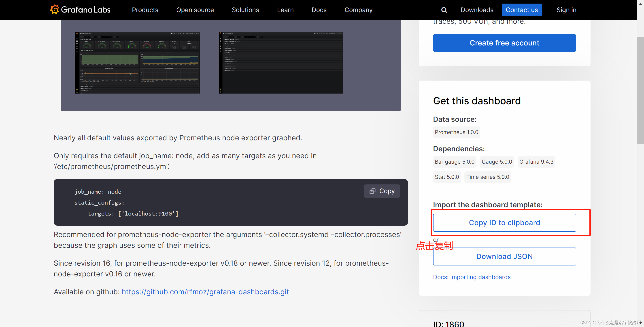Click the page vertical scrollbar thumb

coord(640,91)
